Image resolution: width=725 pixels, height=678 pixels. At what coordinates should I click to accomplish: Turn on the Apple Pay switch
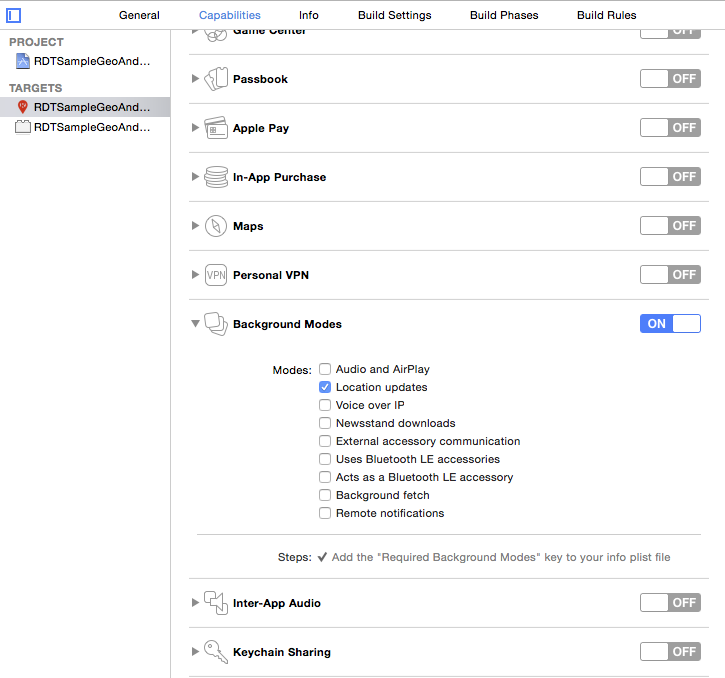point(670,128)
